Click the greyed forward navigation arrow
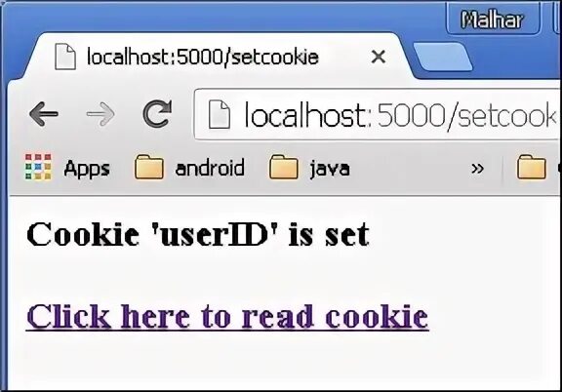562x392 pixels. point(100,113)
